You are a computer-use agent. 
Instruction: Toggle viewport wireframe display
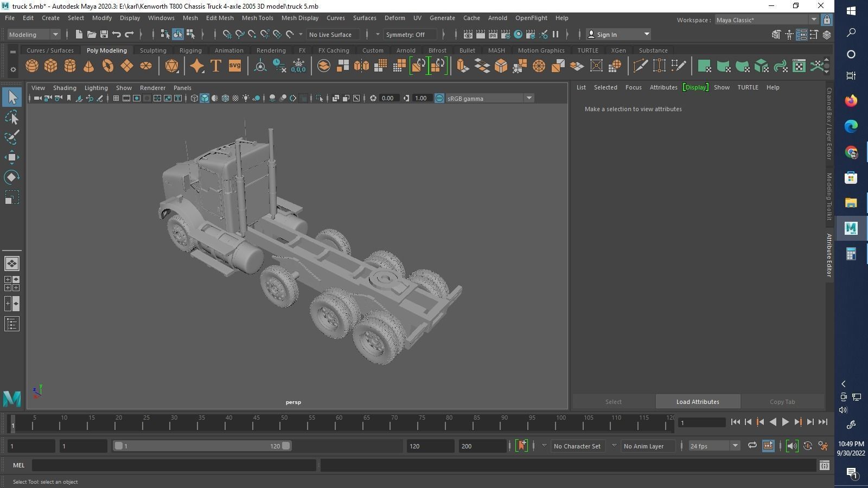[194, 98]
